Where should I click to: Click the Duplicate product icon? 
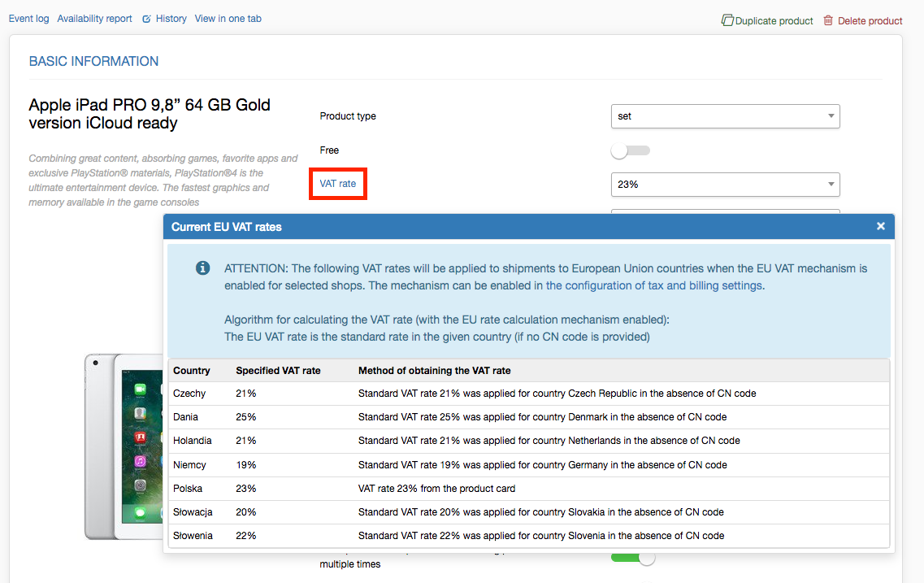point(727,20)
